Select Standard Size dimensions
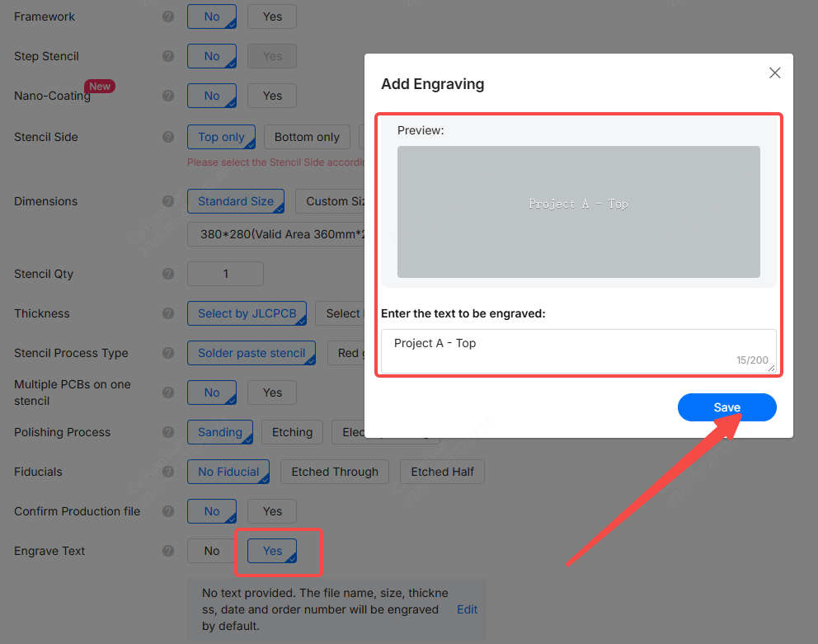 tap(236, 201)
